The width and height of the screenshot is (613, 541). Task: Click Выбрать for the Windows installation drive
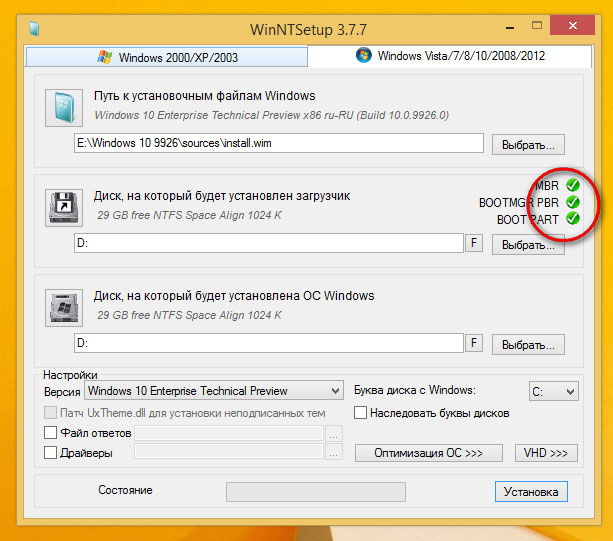point(528,345)
